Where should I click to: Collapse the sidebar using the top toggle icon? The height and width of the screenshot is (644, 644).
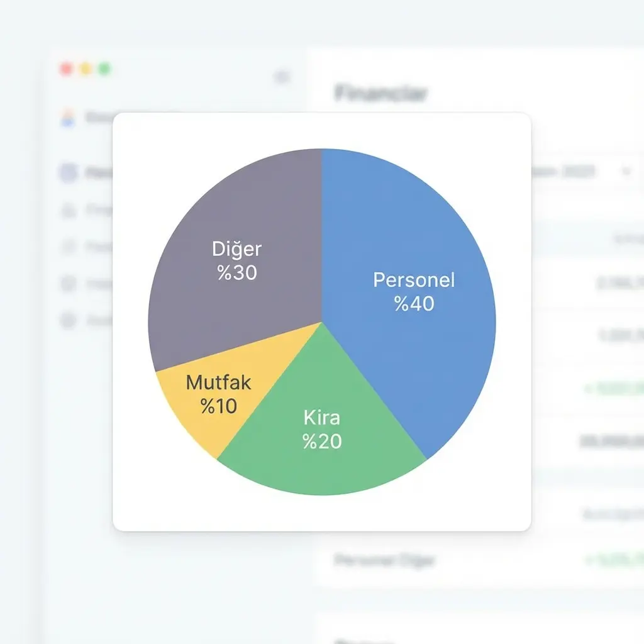pyautogui.click(x=282, y=77)
